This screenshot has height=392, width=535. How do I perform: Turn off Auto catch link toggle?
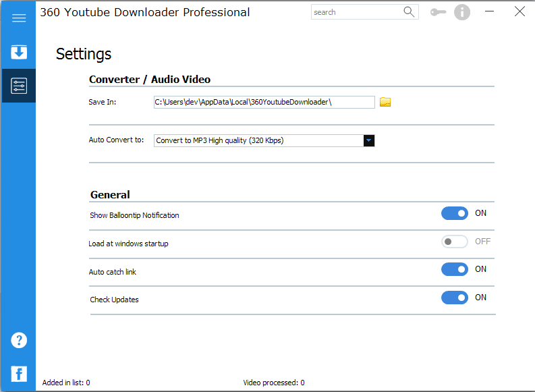[455, 269]
